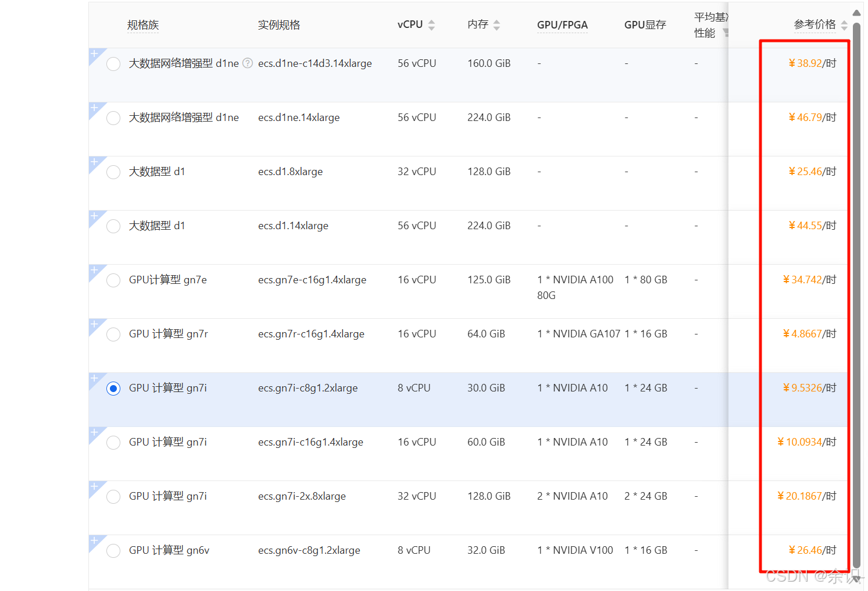Sort by 内存 column arrows
Image resolution: width=868 pixels, height=591 pixels.
[496, 25]
